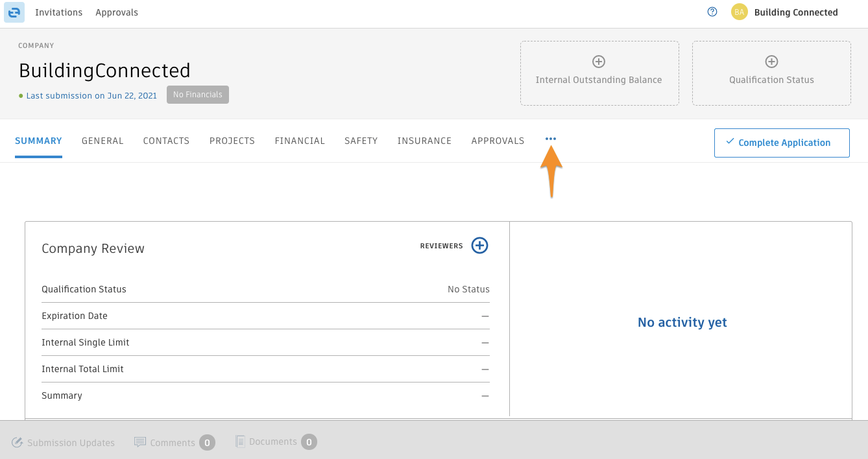Viewport: 868px width, 459px height.
Task: Click the Qualification Status row label
Action: click(84, 289)
